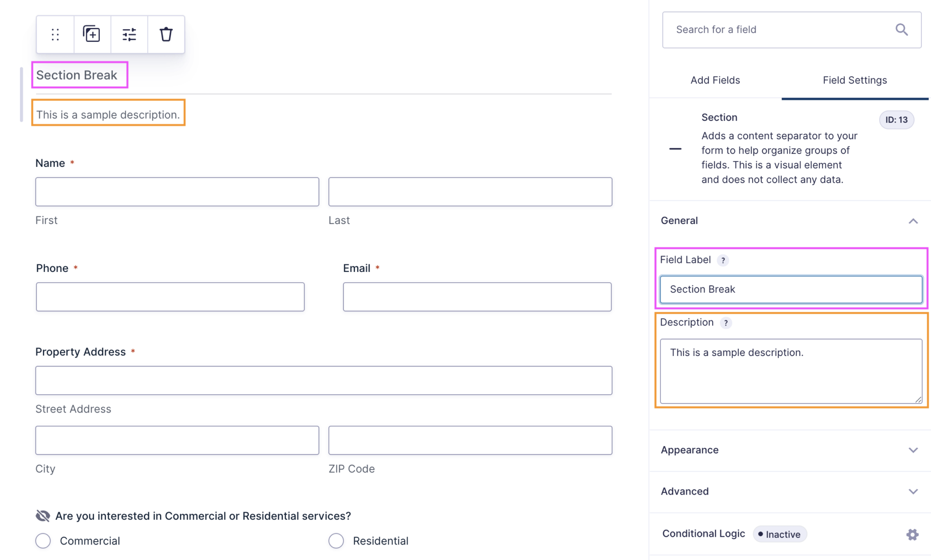Click the Section Break heading in form

[77, 75]
